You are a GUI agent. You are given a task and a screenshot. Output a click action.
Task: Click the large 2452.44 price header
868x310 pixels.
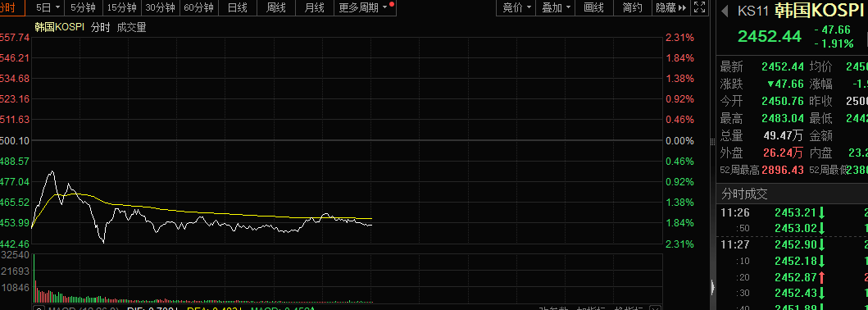770,36
